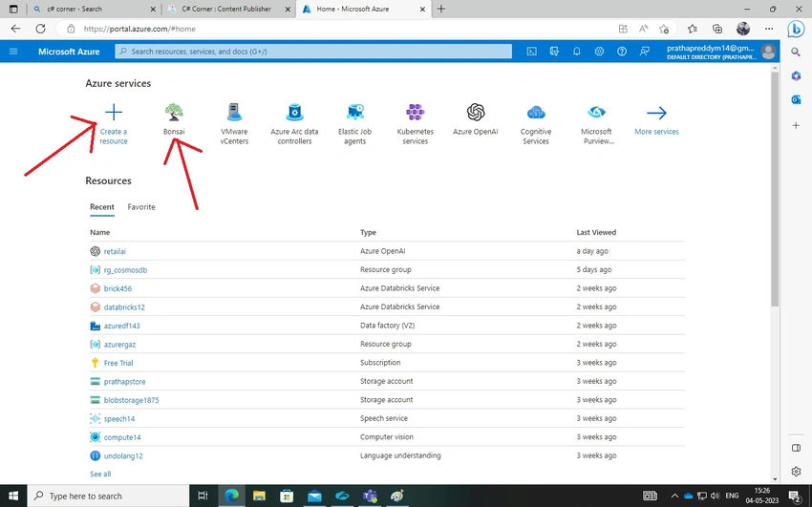Open prathapstore storage account
Viewport: 812px width, 507px height.
(x=124, y=382)
